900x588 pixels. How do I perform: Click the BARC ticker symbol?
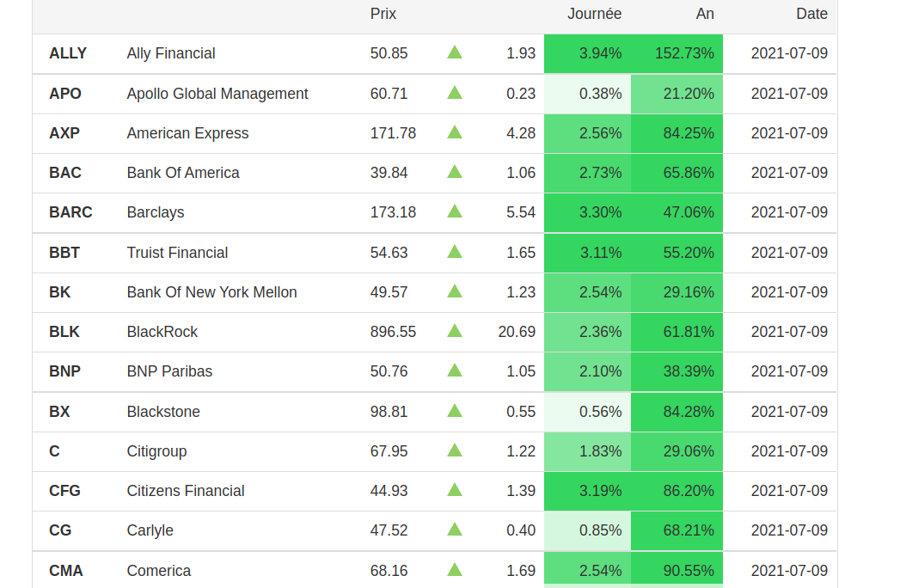[x=70, y=212]
